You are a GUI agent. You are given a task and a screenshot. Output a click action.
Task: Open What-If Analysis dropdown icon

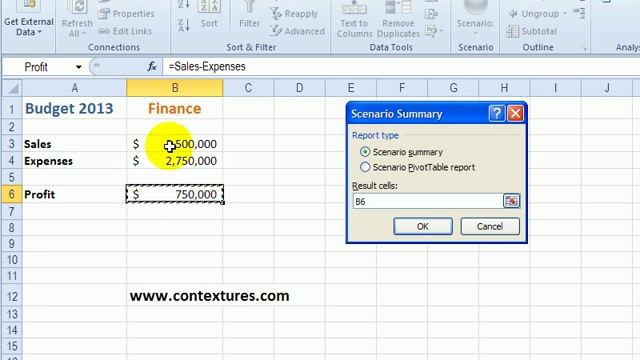433,31
